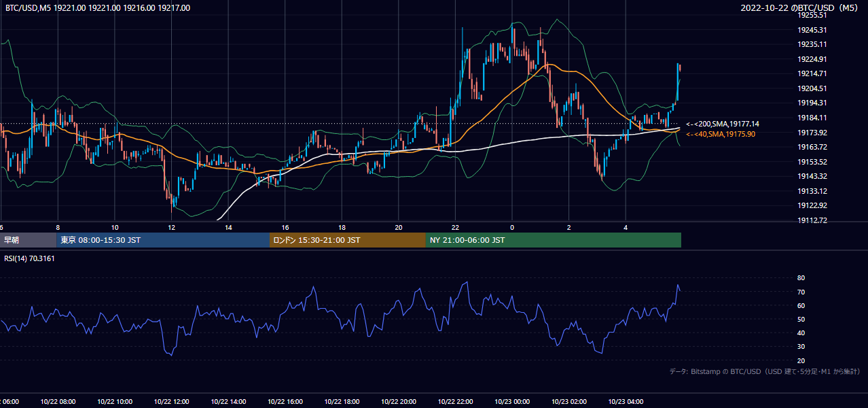Select the 19204.51 price axis label
Screen dimensions: 868x408
coord(812,88)
